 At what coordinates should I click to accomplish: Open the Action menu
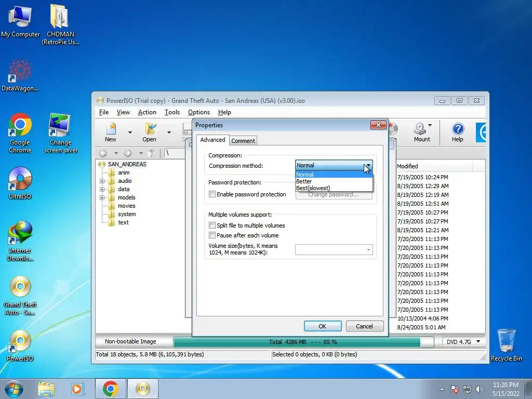point(147,112)
